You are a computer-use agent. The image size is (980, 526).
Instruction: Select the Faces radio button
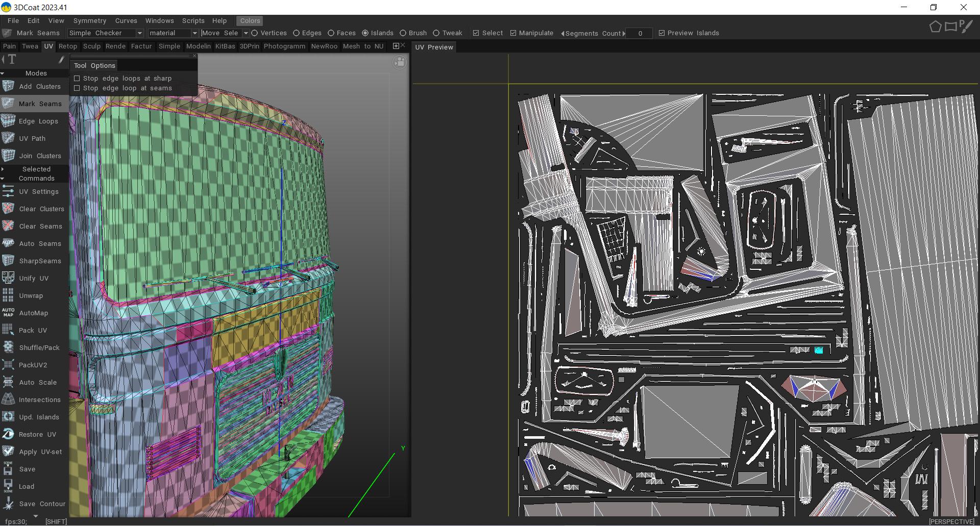(331, 33)
